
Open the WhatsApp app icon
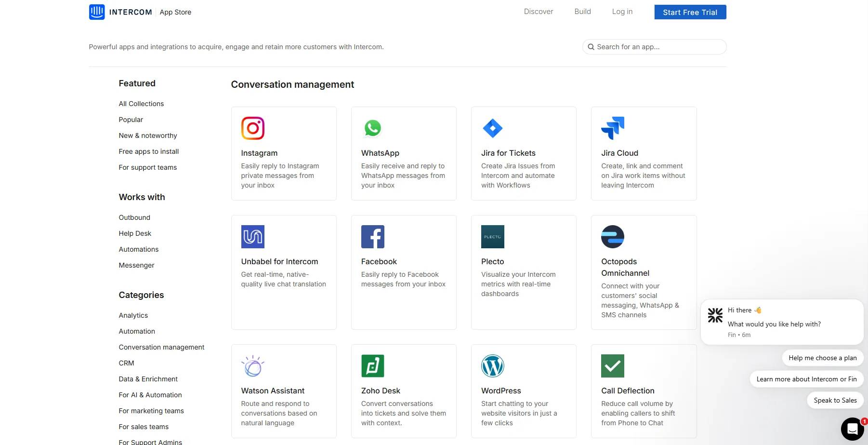click(x=373, y=128)
